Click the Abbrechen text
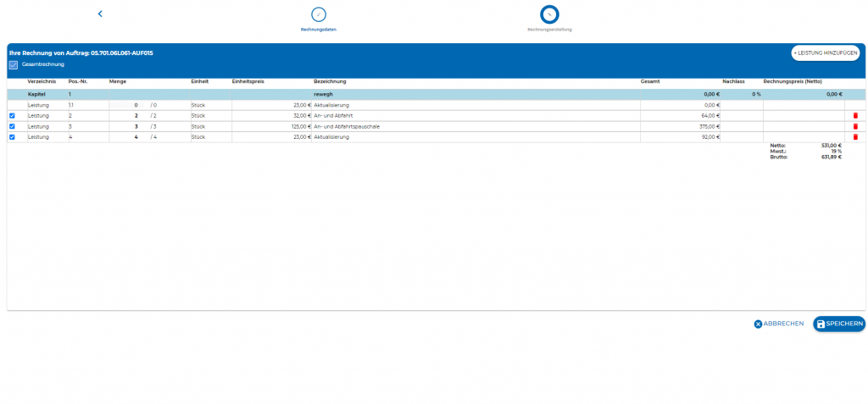Viewport: 868px width, 404px height. (783, 324)
